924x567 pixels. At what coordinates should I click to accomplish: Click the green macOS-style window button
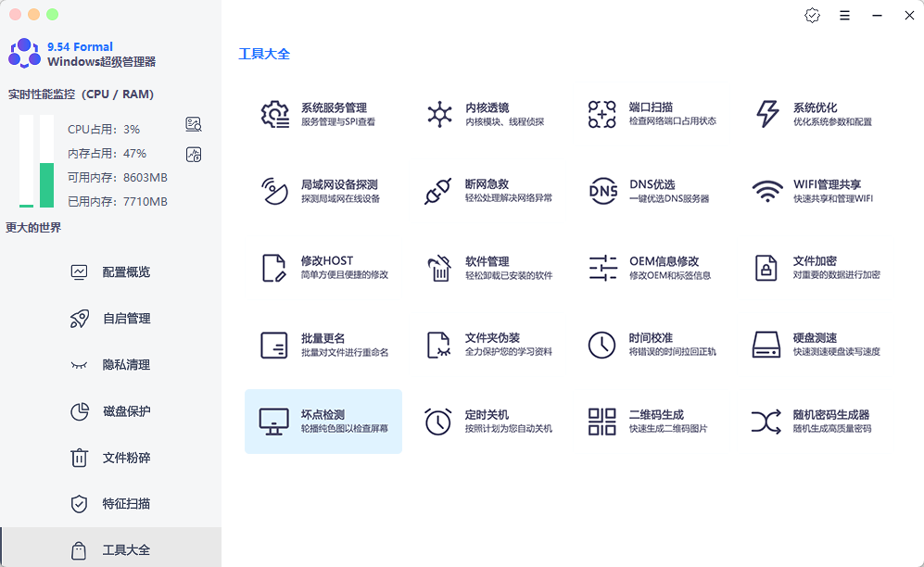53,14
